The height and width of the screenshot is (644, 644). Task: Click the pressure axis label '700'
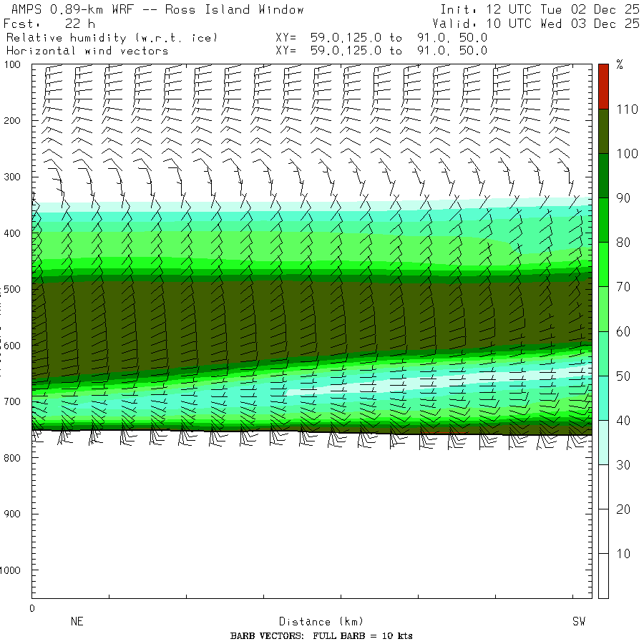(12, 401)
